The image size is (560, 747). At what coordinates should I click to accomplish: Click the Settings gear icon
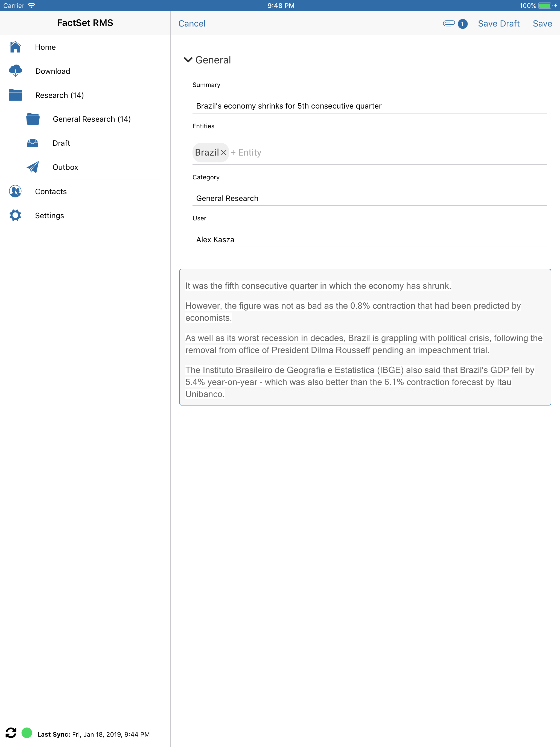[15, 215]
